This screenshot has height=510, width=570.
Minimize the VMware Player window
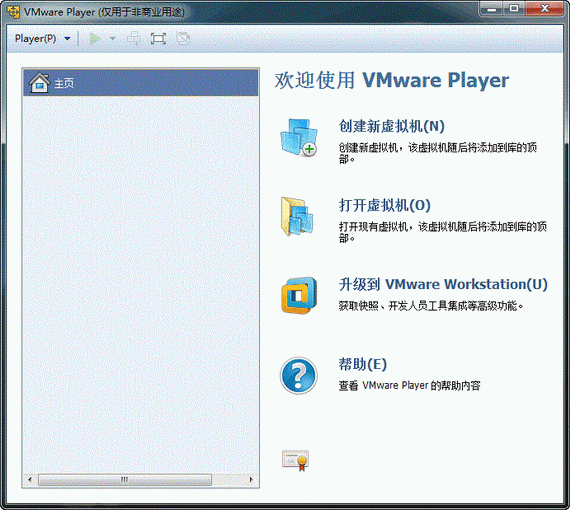pos(491,9)
